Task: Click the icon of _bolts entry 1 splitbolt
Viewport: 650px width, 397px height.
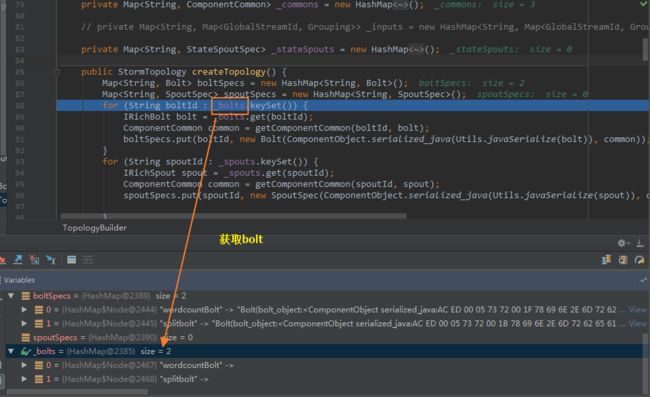Action: (39, 379)
